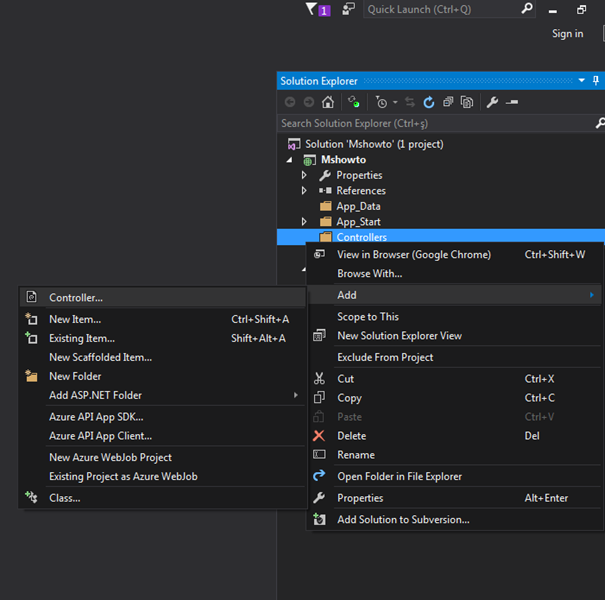Open Solution Explorer window position dropdown arrow
The width and height of the screenshot is (605, 600).
(581, 80)
